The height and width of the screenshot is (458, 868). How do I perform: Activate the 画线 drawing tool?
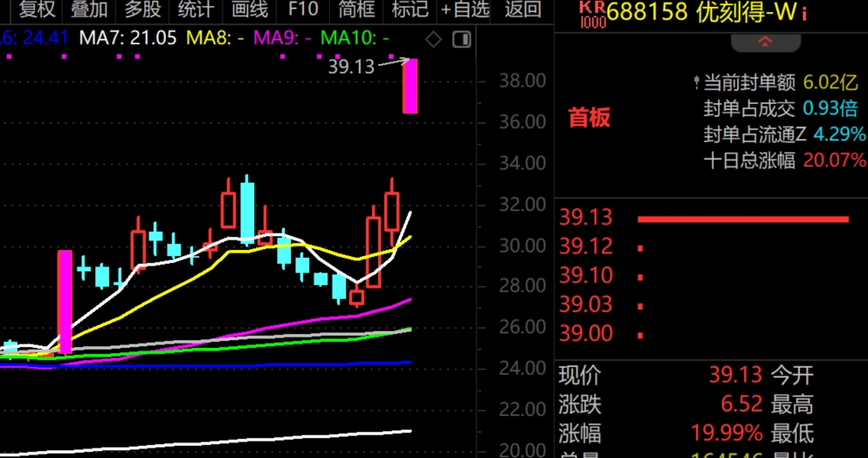click(x=250, y=10)
